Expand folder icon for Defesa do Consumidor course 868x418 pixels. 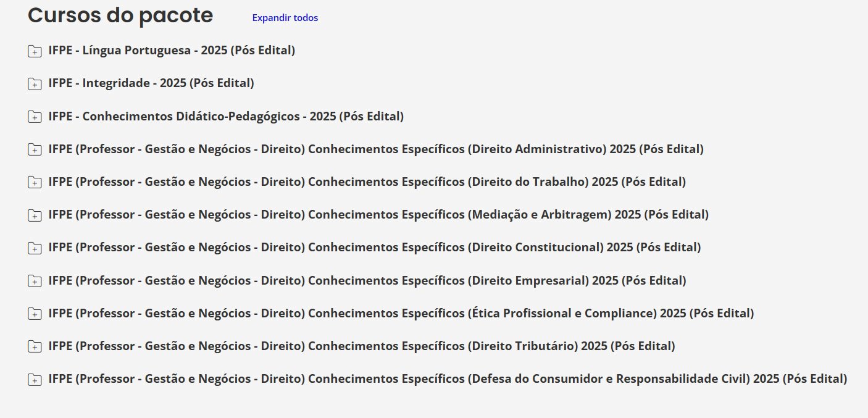35,380
